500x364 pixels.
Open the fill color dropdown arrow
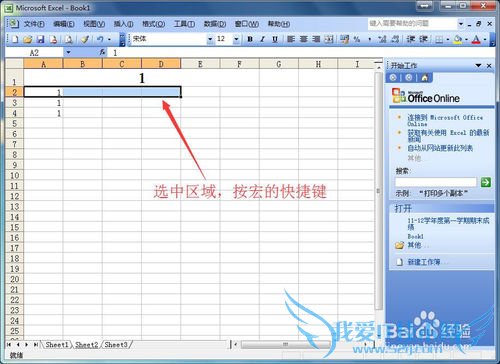(466, 39)
